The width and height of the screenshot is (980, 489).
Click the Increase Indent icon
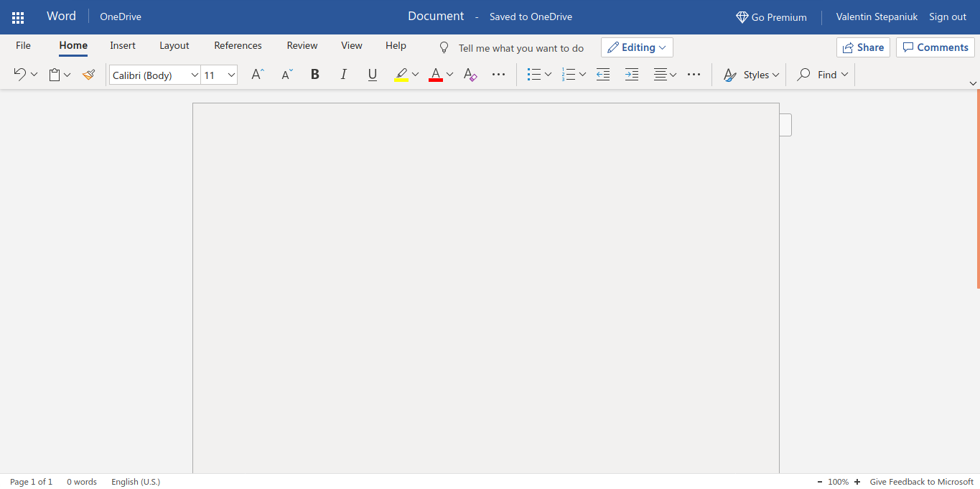coord(632,75)
